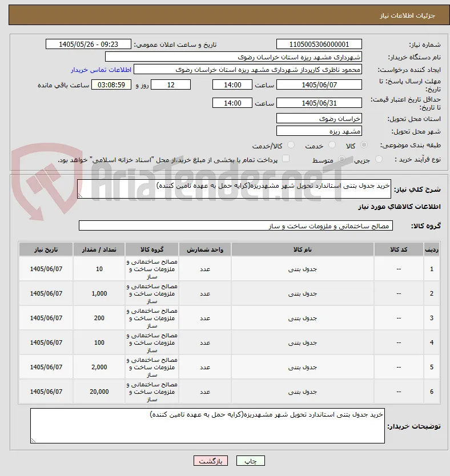Click the نام کالا column header
This screenshot has width=450, height=476.
click(x=303, y=249)
